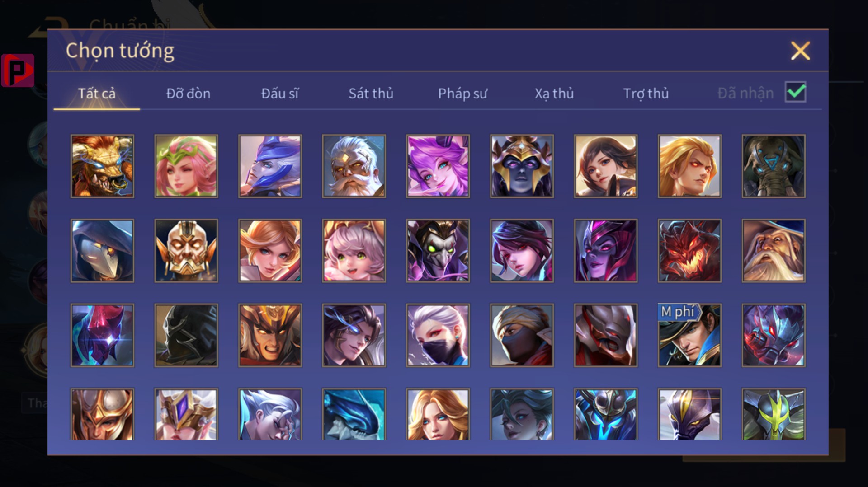
Task: Pick the old wizard with hat hero
Action: click(x=774, y=251)
